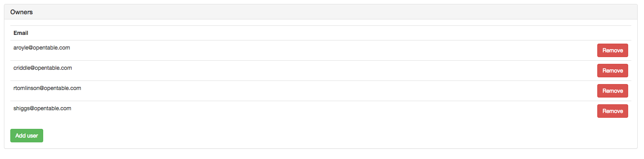Select the third owner email in the table

point(47,88)
